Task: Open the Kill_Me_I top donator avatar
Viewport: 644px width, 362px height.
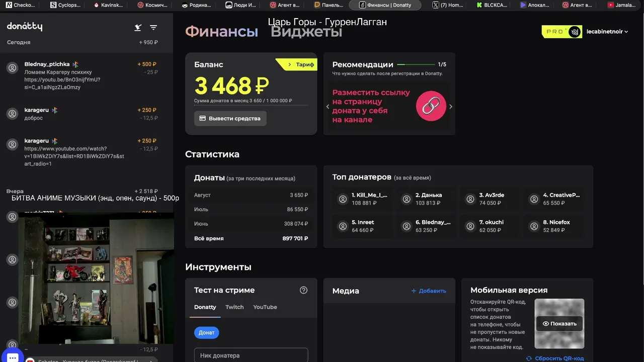Action: 343,199
